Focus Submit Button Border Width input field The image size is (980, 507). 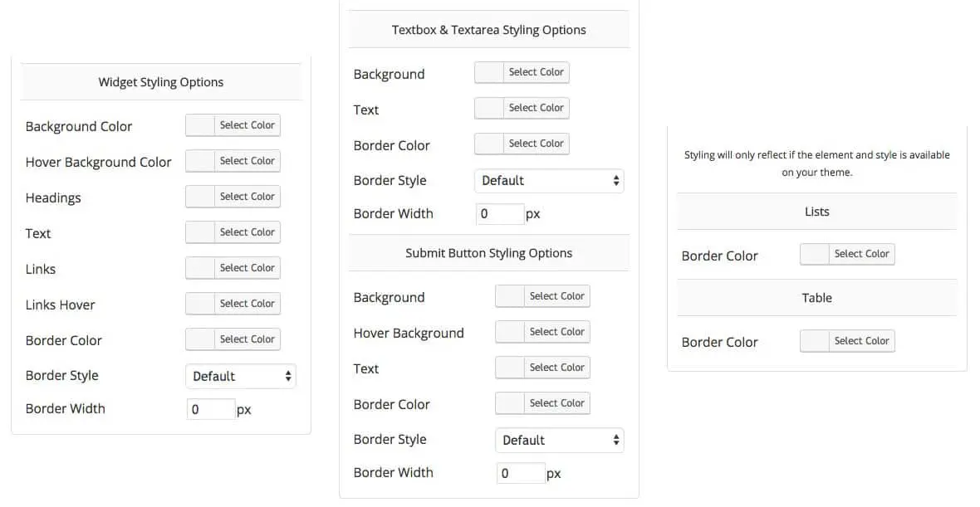click(x=521, y=473)
